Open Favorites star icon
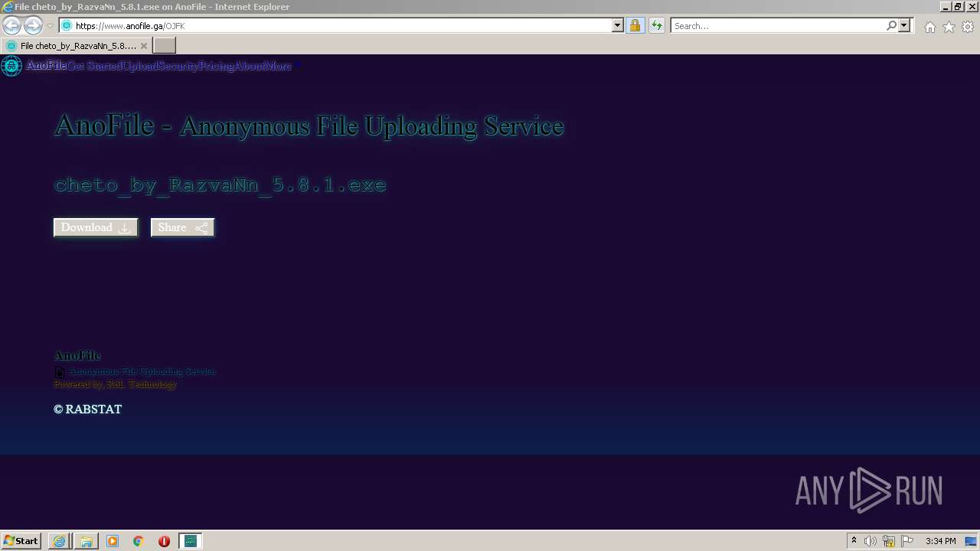Screen dimensions: 980x551 (x=949, y=27)
